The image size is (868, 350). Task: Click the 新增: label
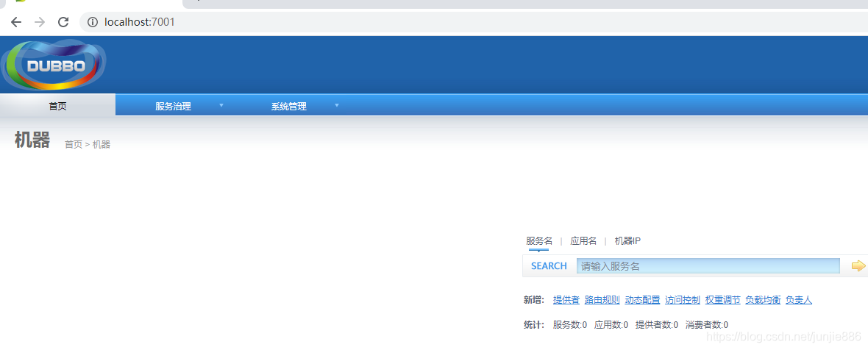tap(533, 300)
